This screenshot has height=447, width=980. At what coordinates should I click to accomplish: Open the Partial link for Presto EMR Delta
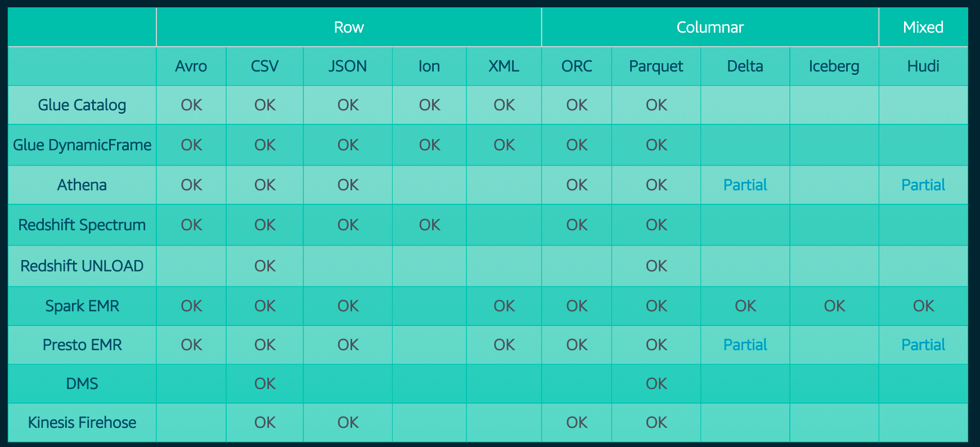point(745,345)
